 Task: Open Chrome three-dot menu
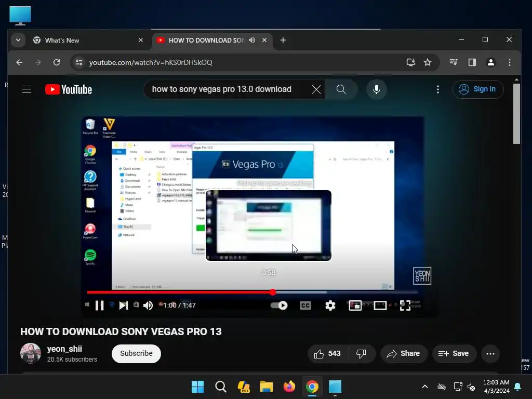tap(509, 62)
